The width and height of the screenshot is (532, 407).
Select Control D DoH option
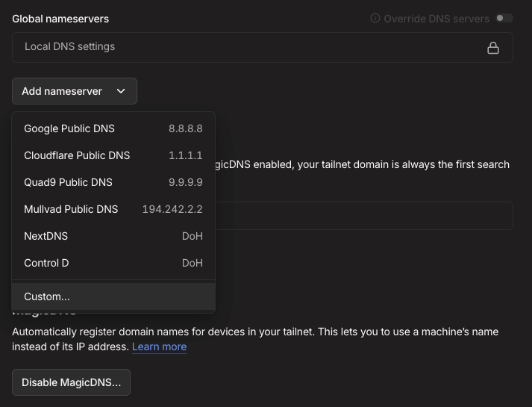46,263
